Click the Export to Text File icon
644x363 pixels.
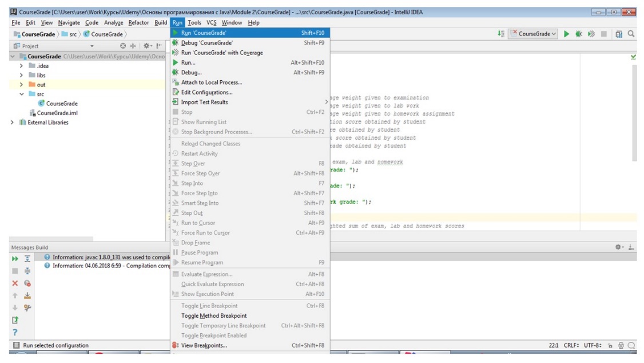coord(15,320)
